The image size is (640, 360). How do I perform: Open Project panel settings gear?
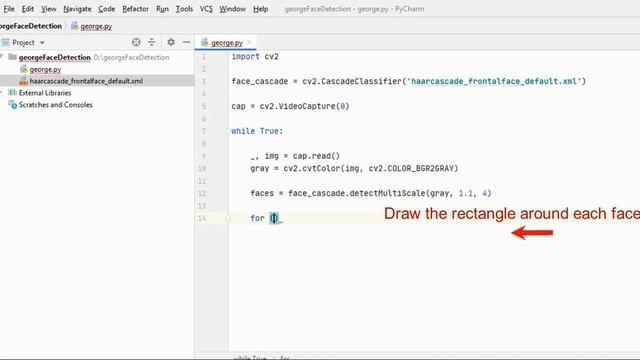point(171,42)
